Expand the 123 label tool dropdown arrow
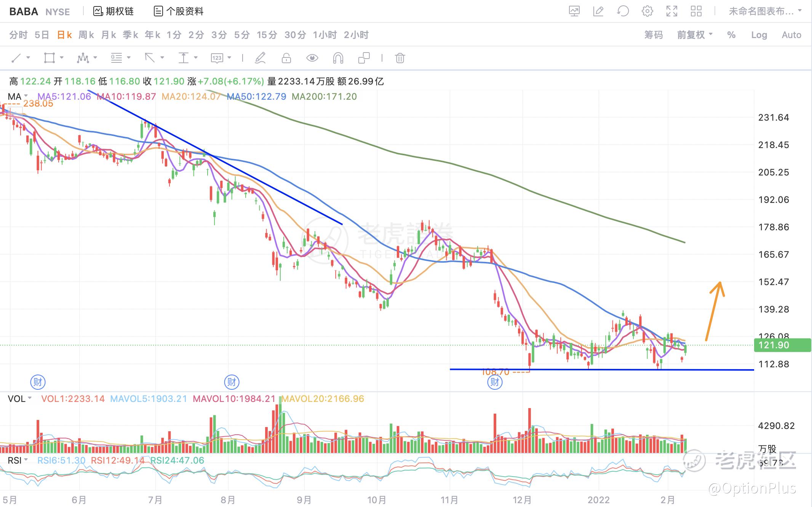Image resolution: width=812 pixels, height=507 pixels. tap(229, 58)
